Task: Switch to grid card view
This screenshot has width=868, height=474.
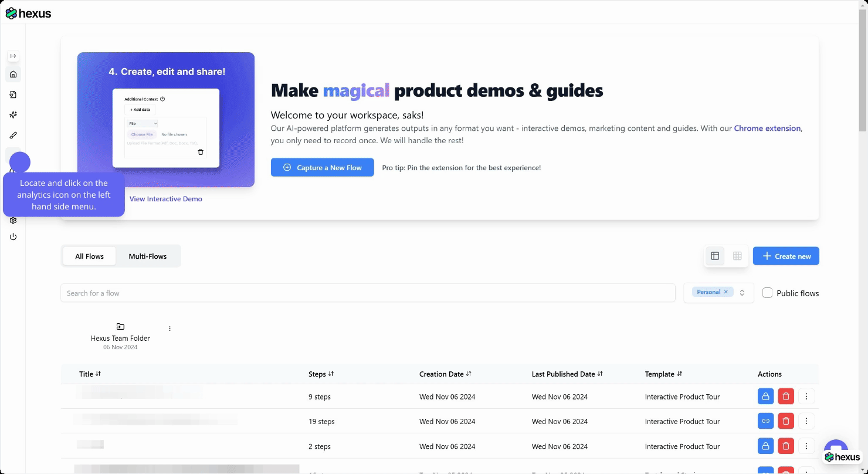Action: [x=737, y=256]
